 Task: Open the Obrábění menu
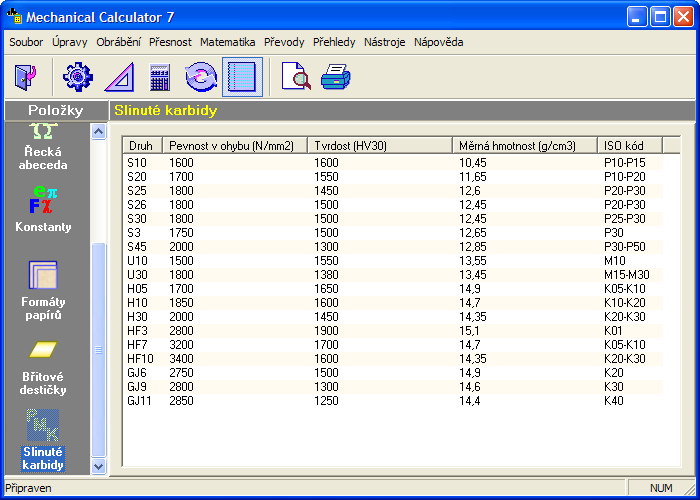point(118,42)
